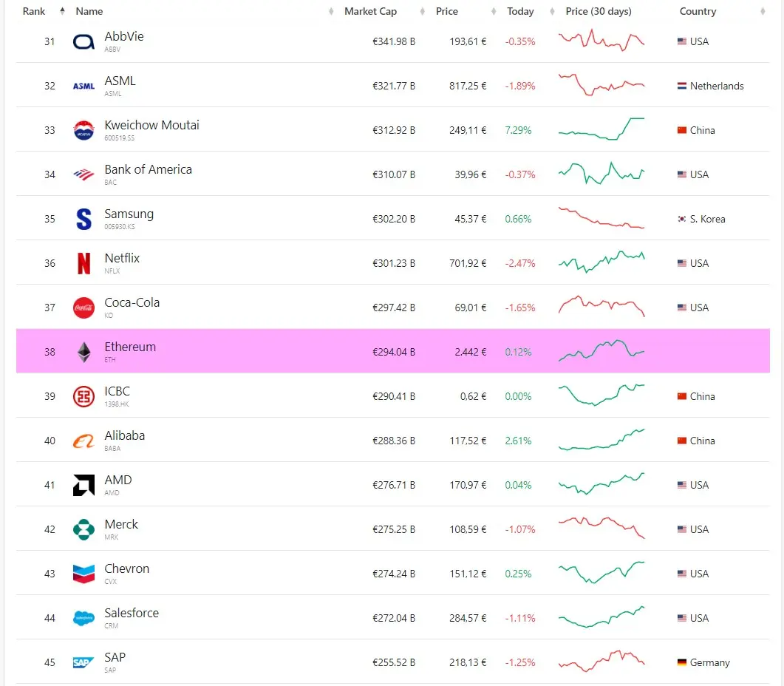This screenshot has height=686, width=784.
Task: Click the ICBC 30-day price chart
Action: point(601,395)
